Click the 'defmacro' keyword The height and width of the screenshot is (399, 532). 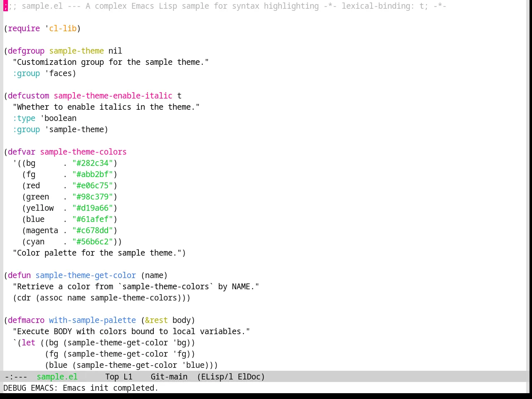[26, 320]
